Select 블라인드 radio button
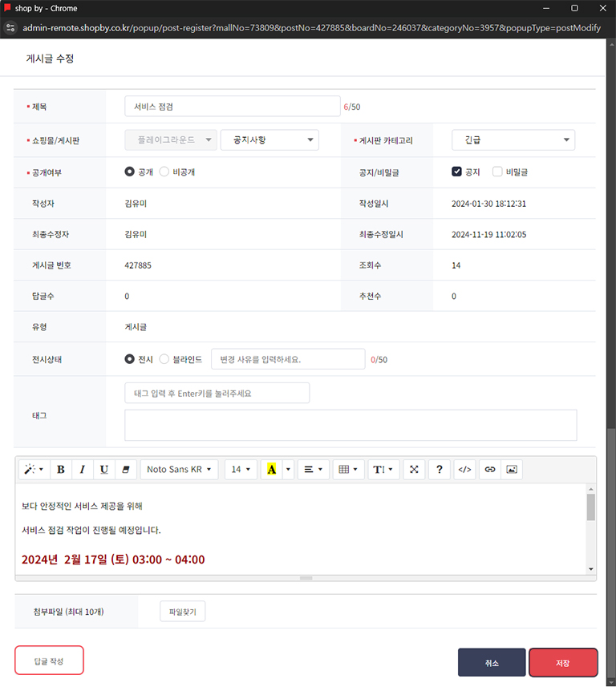This screenshot has width=616, height=687. [164, 359]
